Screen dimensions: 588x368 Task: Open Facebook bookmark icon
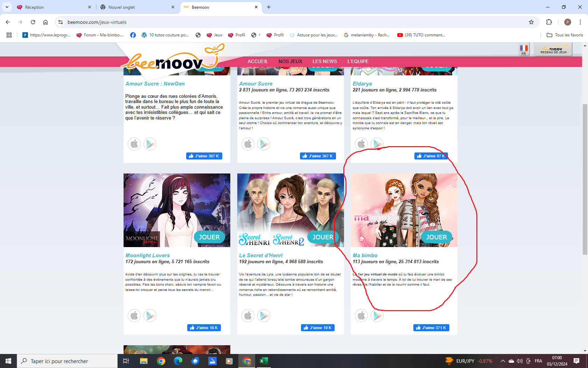(133, 35)
